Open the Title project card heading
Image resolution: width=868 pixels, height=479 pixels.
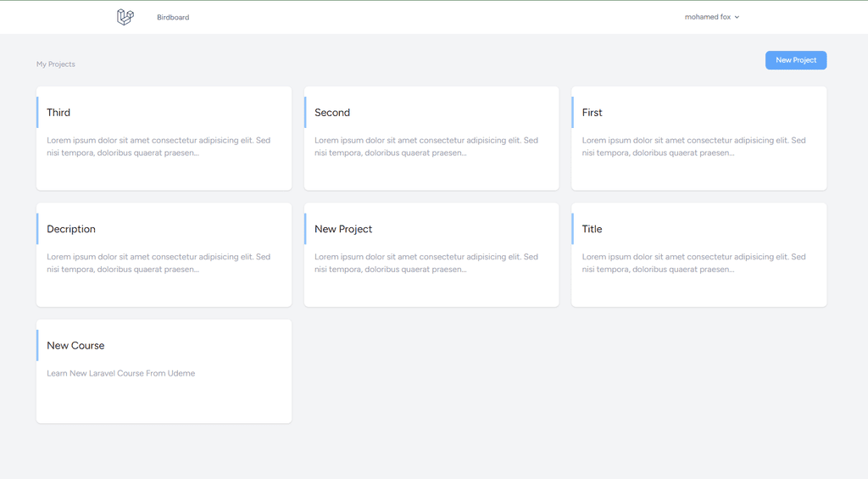[592, 229]
